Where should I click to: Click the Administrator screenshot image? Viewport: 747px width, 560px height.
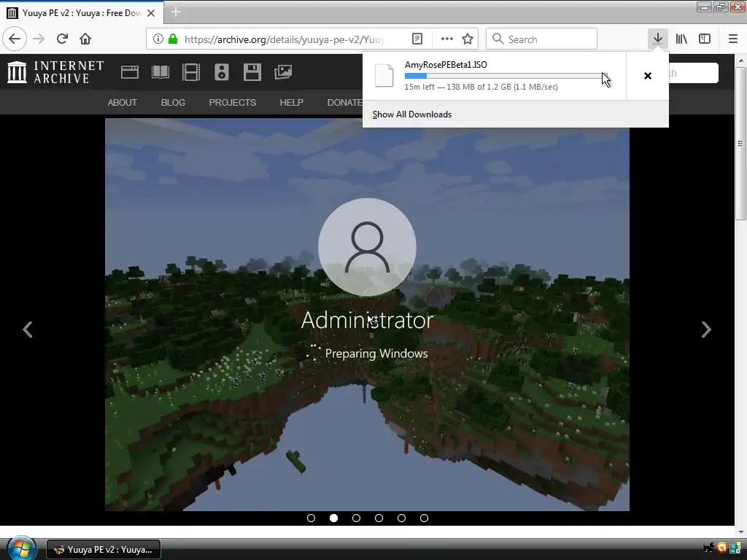(x=367, y=314)
